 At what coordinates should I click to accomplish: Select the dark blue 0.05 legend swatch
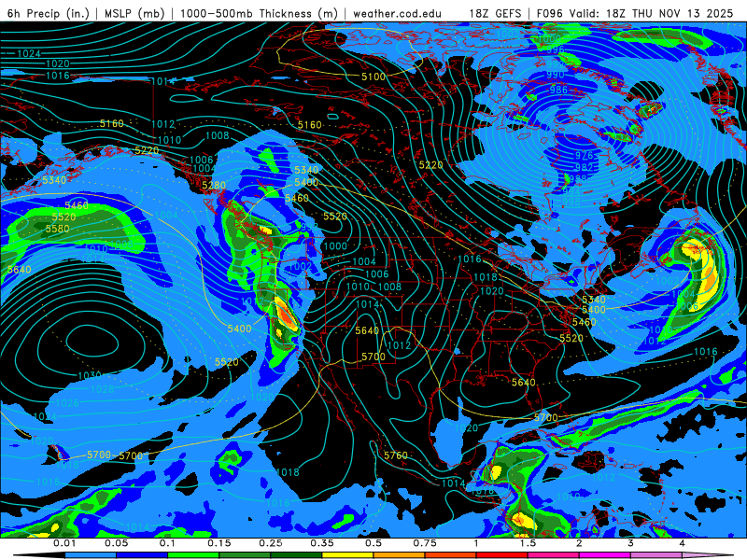(x=142, y=555)
